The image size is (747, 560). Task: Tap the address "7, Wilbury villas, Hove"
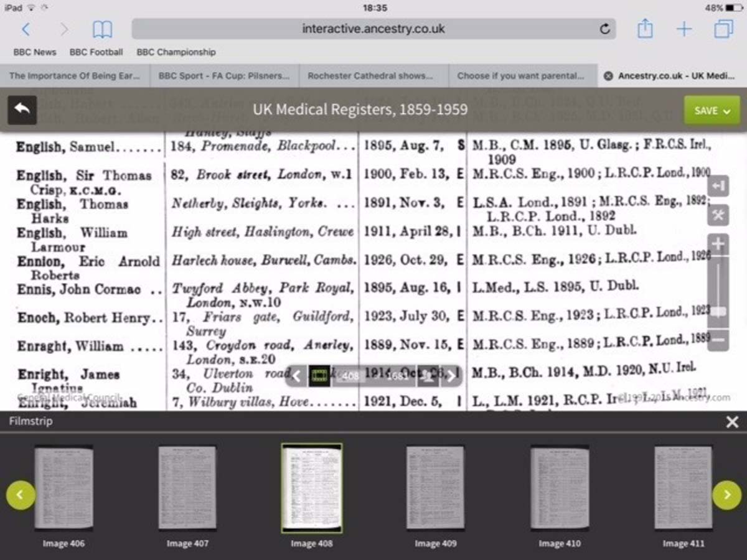(x=240, y=402)
